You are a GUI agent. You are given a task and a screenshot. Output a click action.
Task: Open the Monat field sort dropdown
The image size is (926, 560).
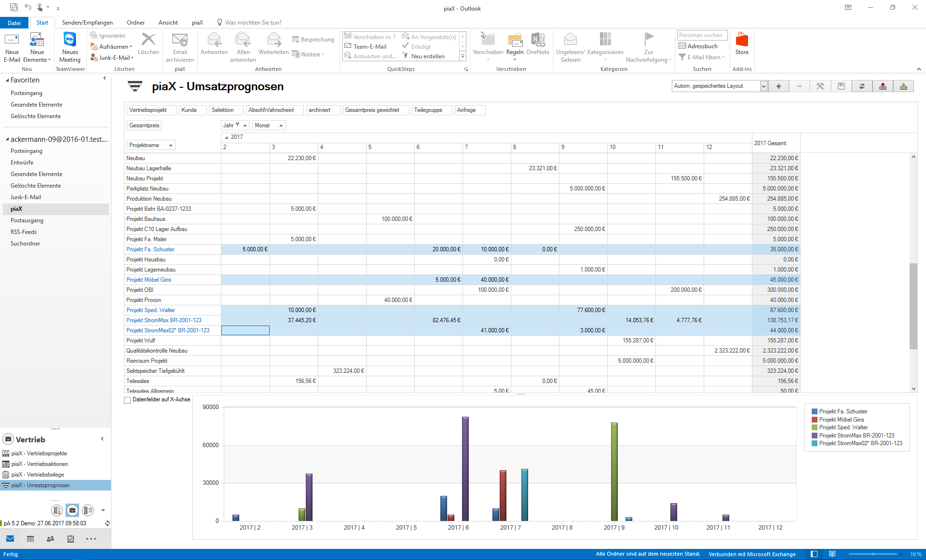(x=281, y=125)
